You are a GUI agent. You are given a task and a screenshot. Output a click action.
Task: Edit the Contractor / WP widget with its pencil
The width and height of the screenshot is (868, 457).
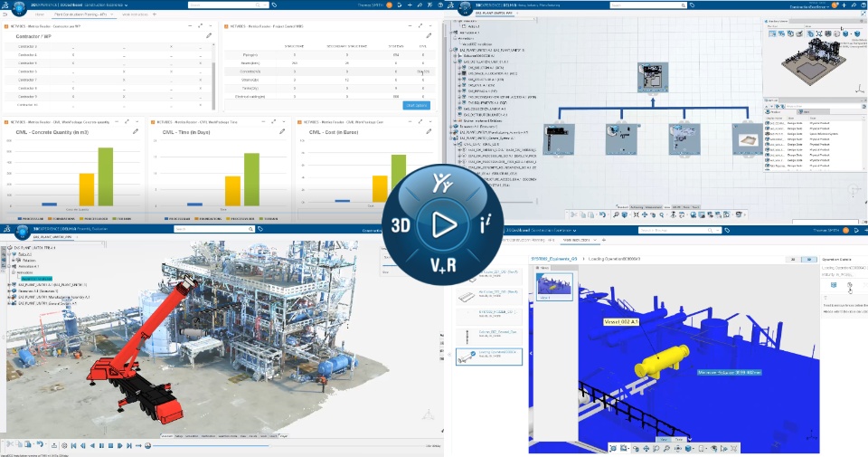click(209, 36)
